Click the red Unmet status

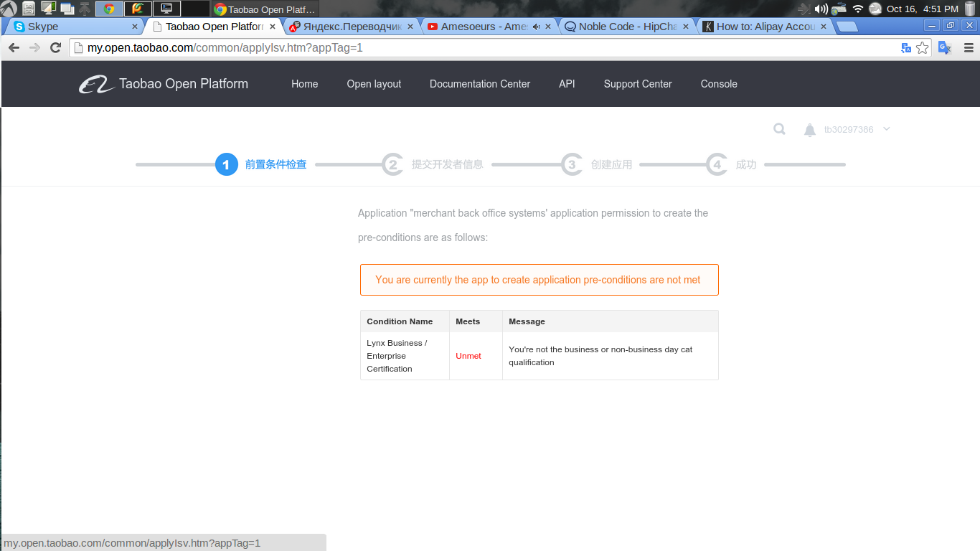click(468, 356)
